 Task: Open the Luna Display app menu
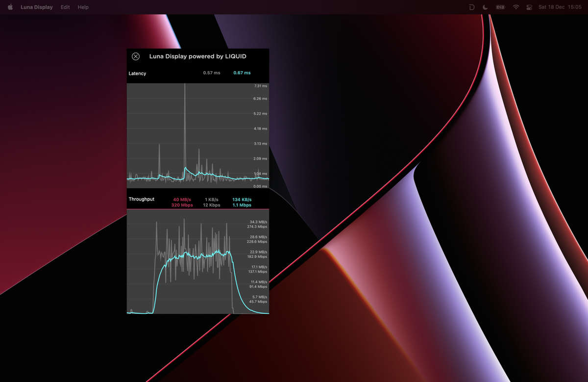click(x=37, y=7)
